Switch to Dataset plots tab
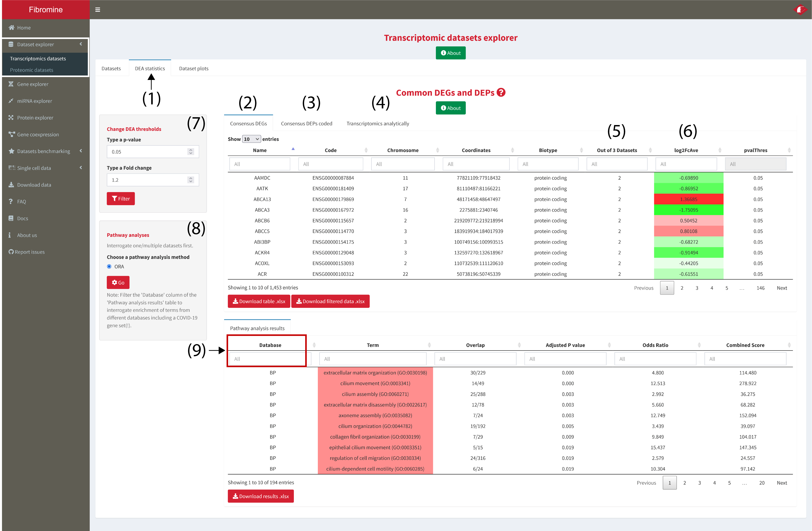The image size is (812, 531). click(193, 68)
